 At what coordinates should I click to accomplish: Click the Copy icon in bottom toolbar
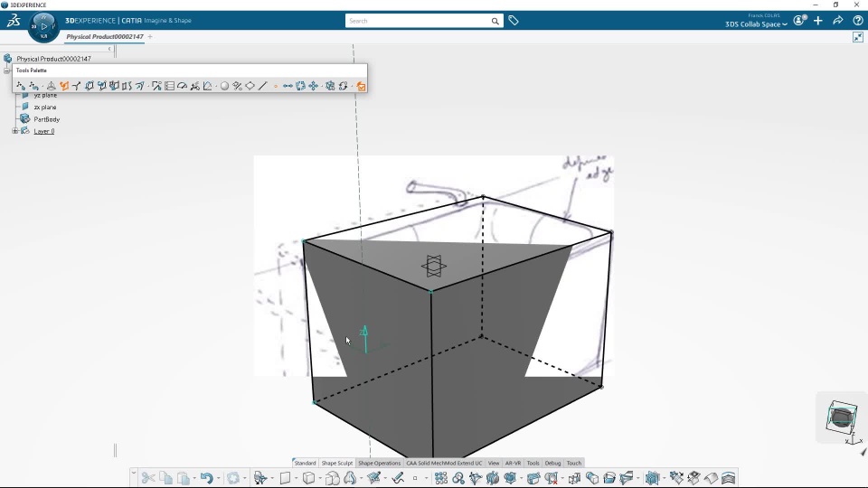point(165,477)
